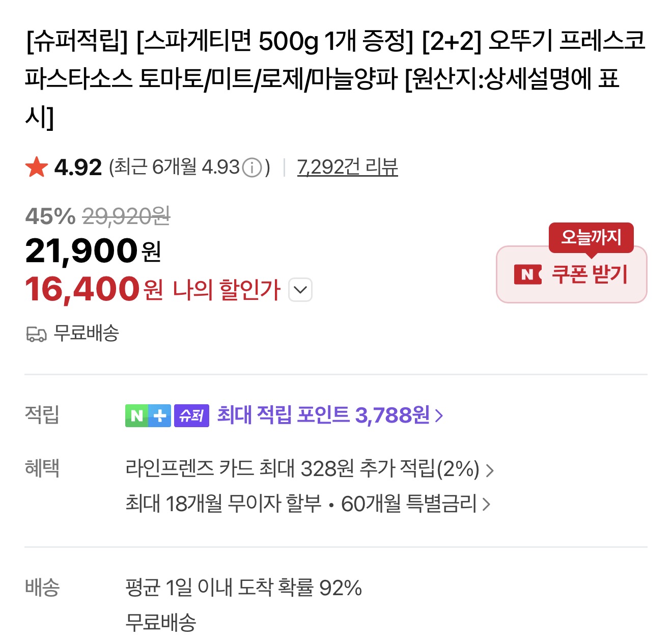Click the purple 슈퍼 badge
Image resolution: width=672 pixels, height=641 pixels.
tap(191, 415)
